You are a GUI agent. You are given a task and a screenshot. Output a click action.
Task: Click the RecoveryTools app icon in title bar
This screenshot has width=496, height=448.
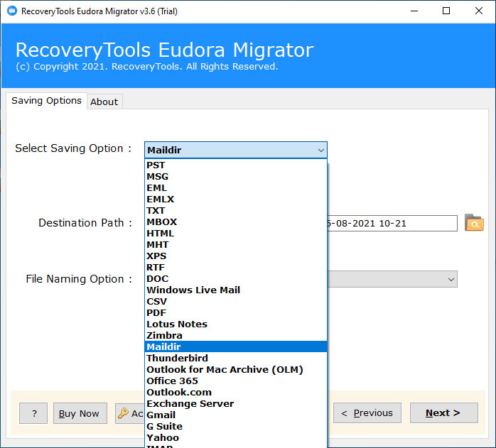pos(12,11)
